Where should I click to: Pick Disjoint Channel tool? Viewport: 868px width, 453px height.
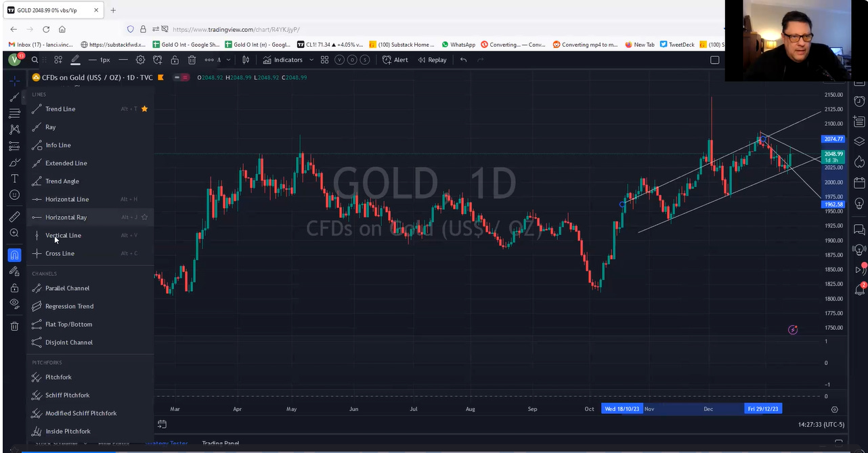click(x=89, y=343)
